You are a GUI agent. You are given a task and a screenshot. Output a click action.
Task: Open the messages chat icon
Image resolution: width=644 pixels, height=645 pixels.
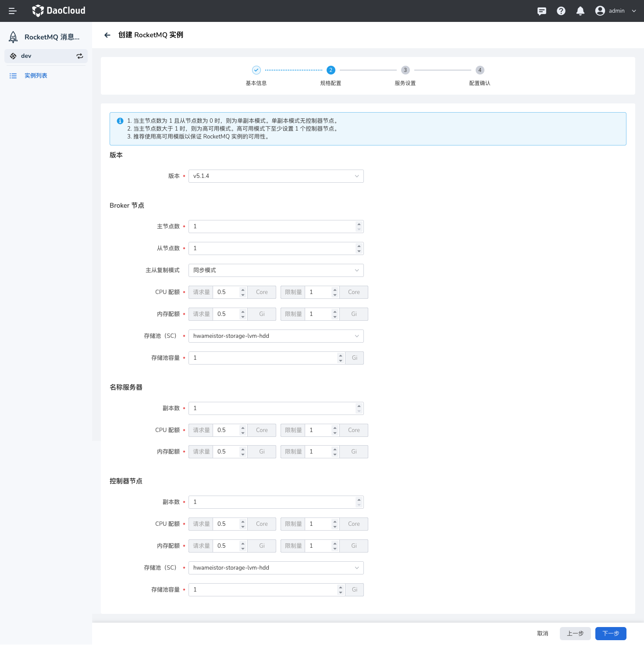click(x=541, y=11)
